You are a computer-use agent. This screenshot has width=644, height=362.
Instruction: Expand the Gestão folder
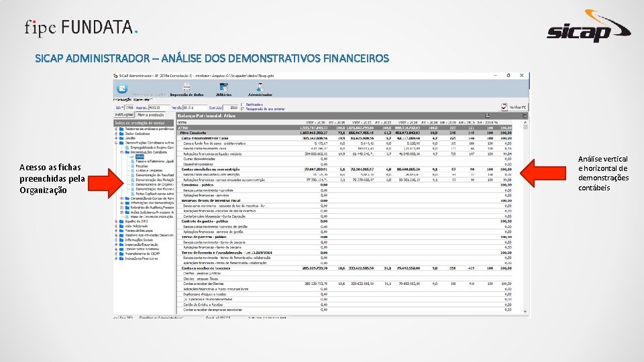pyautogui.click(x=116, y=138)
